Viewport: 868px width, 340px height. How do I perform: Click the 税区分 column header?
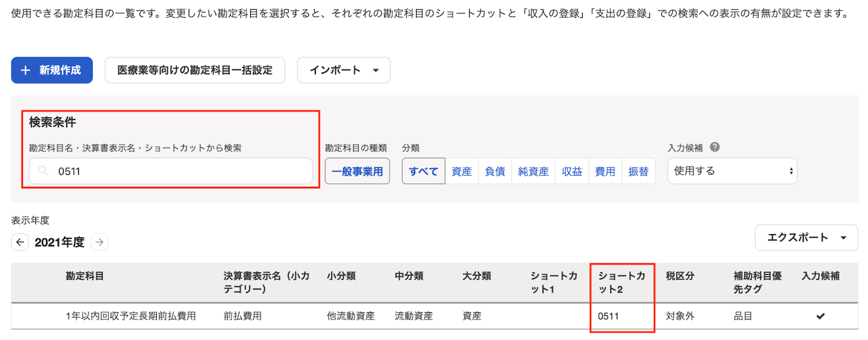tap(680, 276)
